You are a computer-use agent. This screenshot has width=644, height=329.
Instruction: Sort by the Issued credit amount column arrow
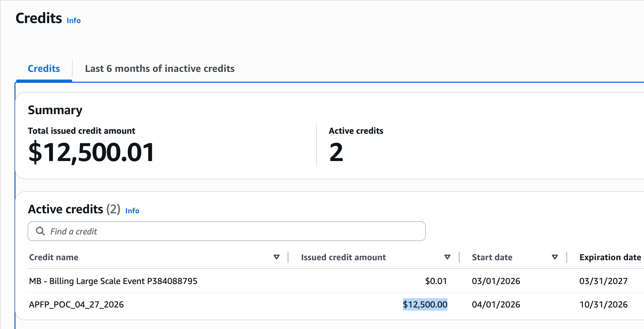(447, 257)
